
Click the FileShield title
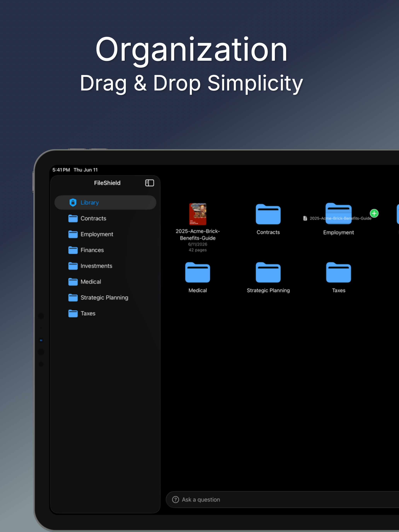107,183
